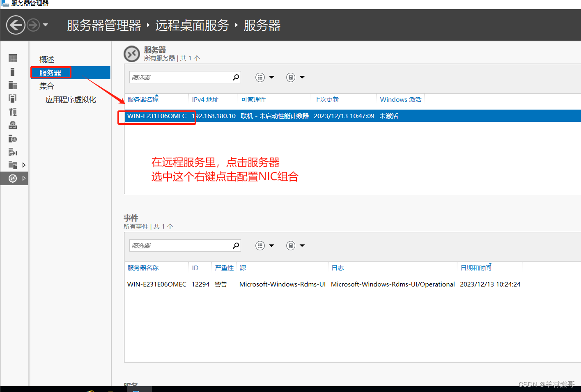581x392 pixels.
Task: Open the back navigation arrow
Action: [x=16, y=25]
